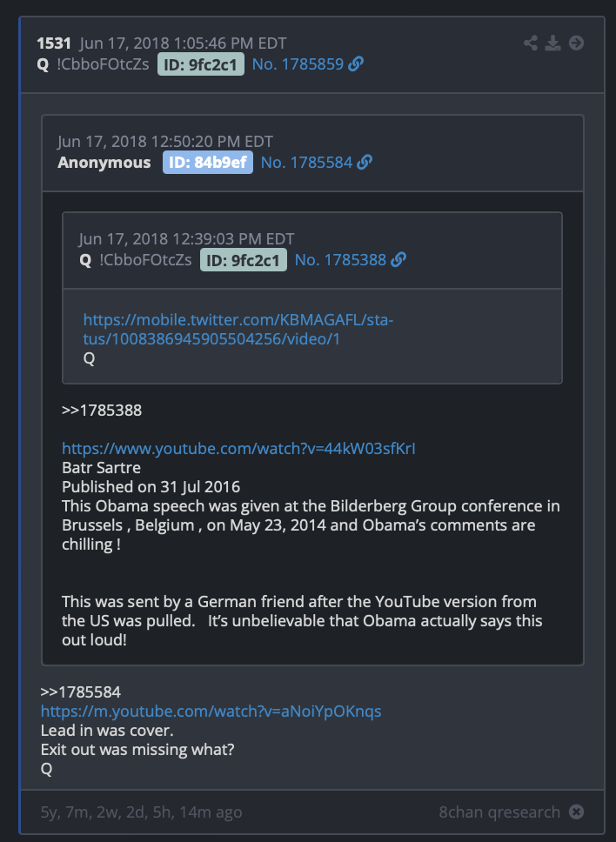Open YouTube link ending 44kW03sfKrI
The height and width of the screenshot is (842, 616).
point(239,448)
